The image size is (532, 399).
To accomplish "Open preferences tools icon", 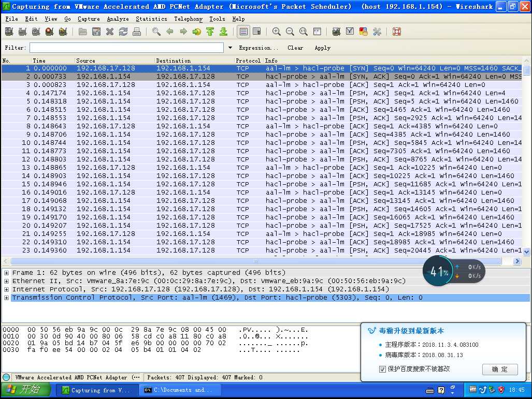I will coord(377,32).
